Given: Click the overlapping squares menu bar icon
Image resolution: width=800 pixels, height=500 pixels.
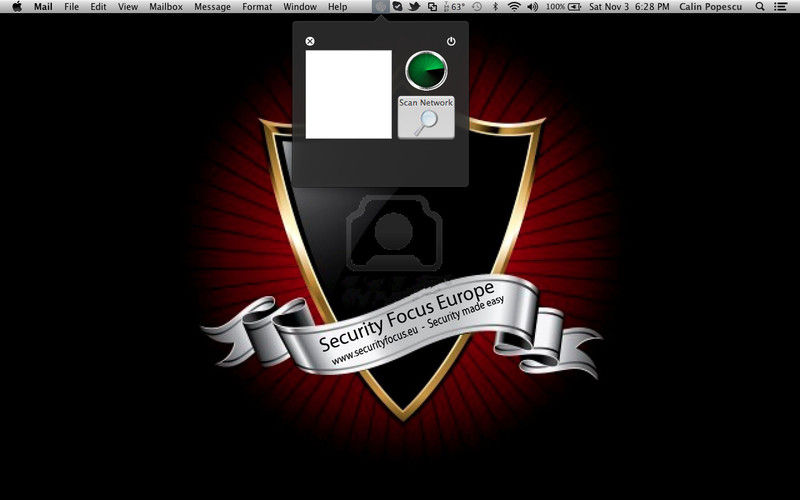Looking at the screenshot, I should tap(432, 7).
